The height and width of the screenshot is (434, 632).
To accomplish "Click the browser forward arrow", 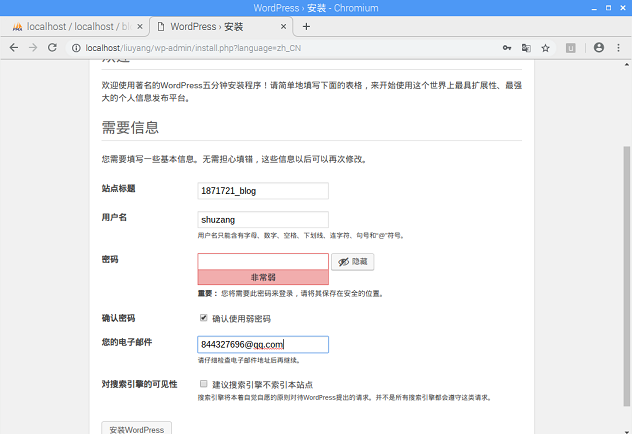I will click(33, 48).
